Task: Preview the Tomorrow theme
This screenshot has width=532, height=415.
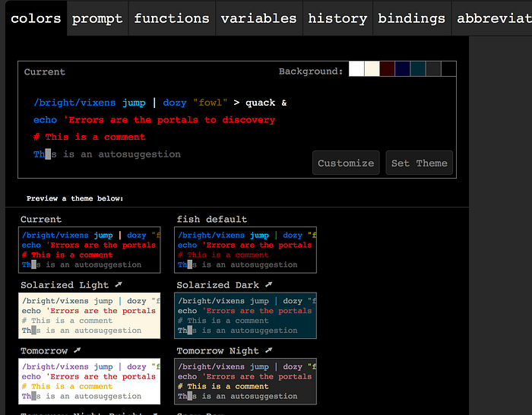Action: coord(90,382)
